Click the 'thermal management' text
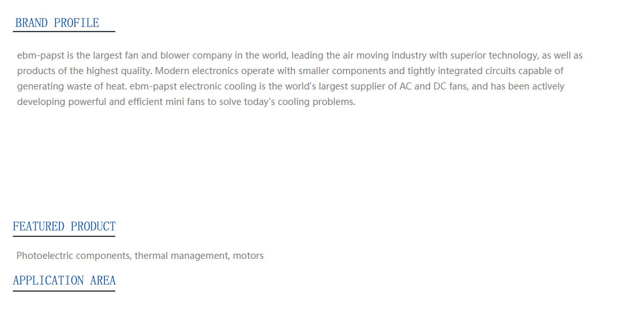 (182, 256)
